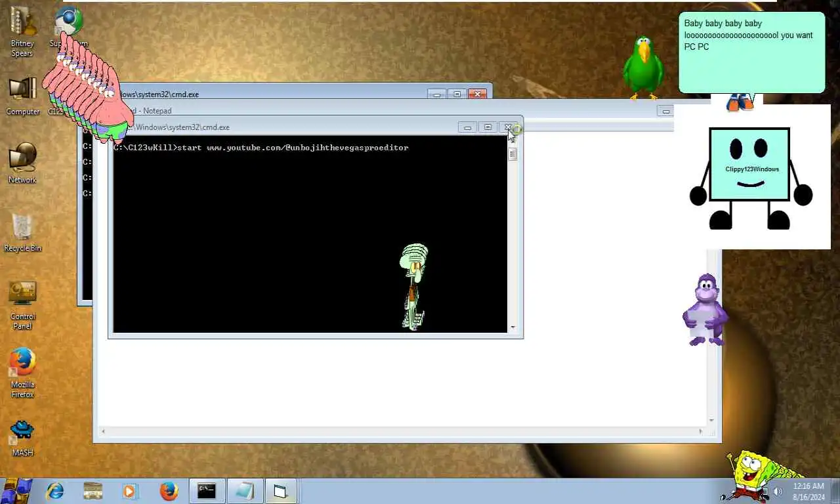840x504 pixels.
Task: Click the cmd scrollbar down arrow
Action: [513, 327]
